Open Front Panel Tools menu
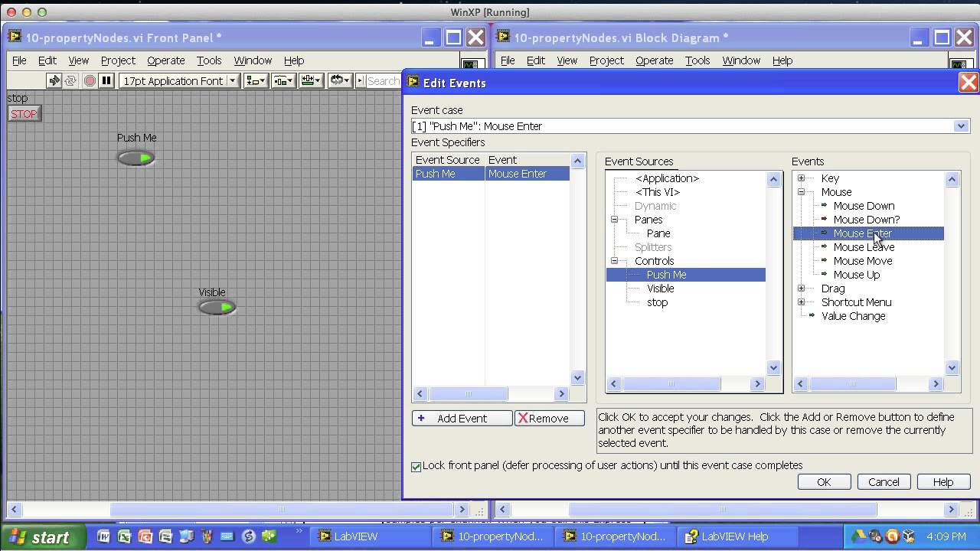Viewport: 980px width, 551px height. 209,60
